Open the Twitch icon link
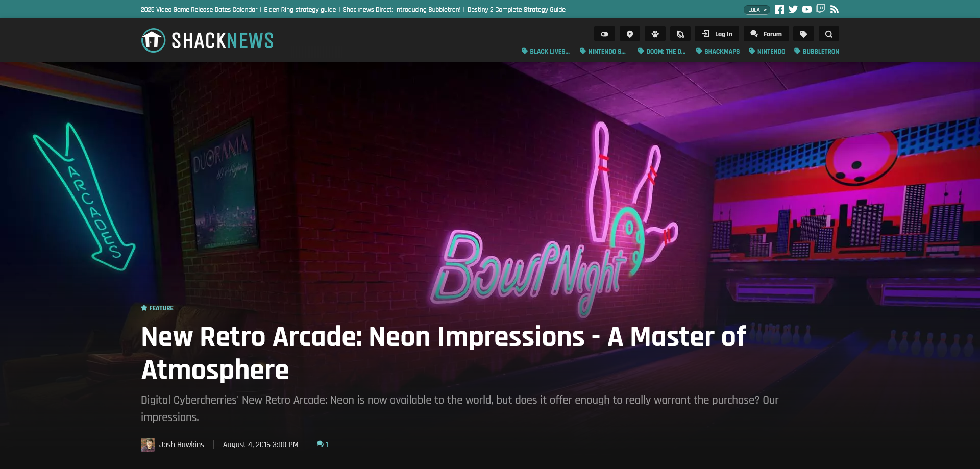This screenshot has width=980, height=469. [821, 9]
